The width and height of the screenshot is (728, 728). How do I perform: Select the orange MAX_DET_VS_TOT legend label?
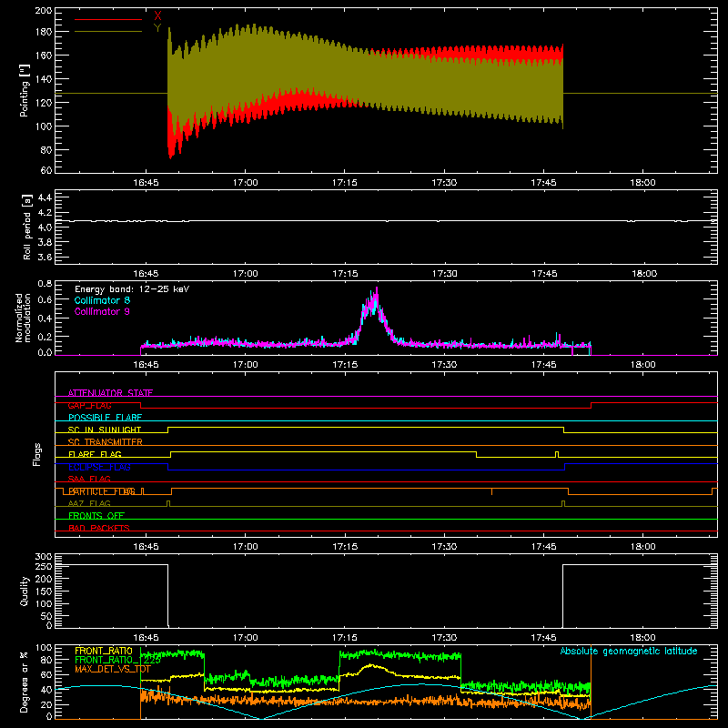(113, 669)
